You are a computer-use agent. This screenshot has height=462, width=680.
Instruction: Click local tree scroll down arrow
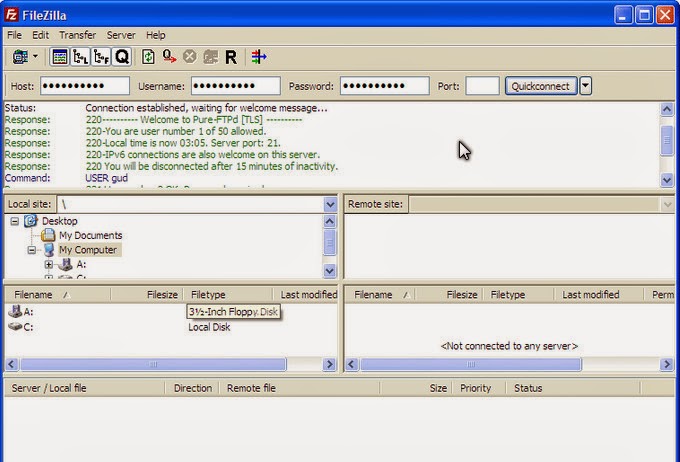(330, 271)
